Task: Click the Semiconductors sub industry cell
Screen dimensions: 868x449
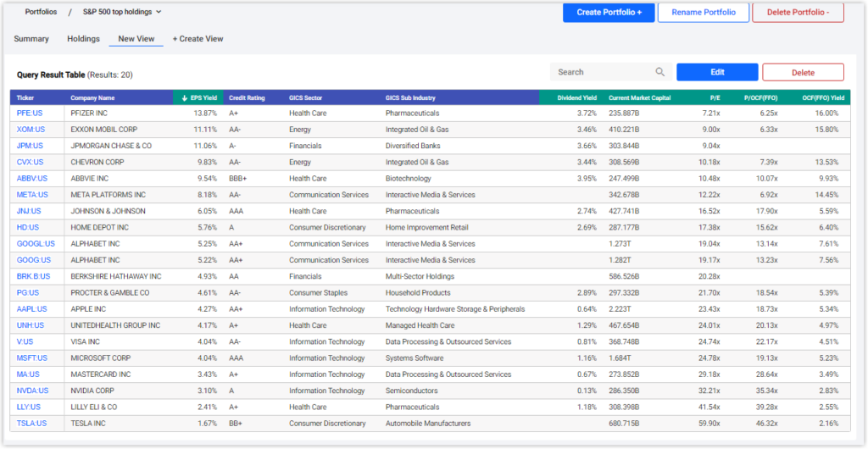Action: tap(411, 391)
